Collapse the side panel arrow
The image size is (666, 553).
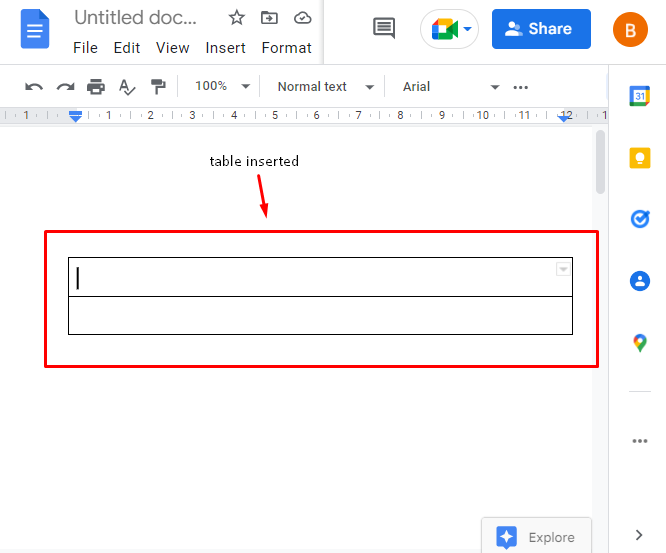(639, 535)
